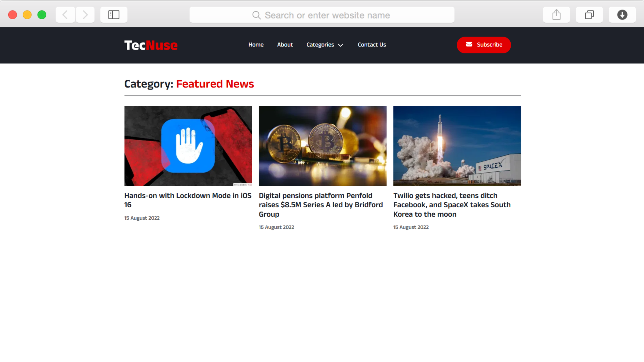644x362 pixels.
Task: Open the About menu item
Action: point(285,45)
